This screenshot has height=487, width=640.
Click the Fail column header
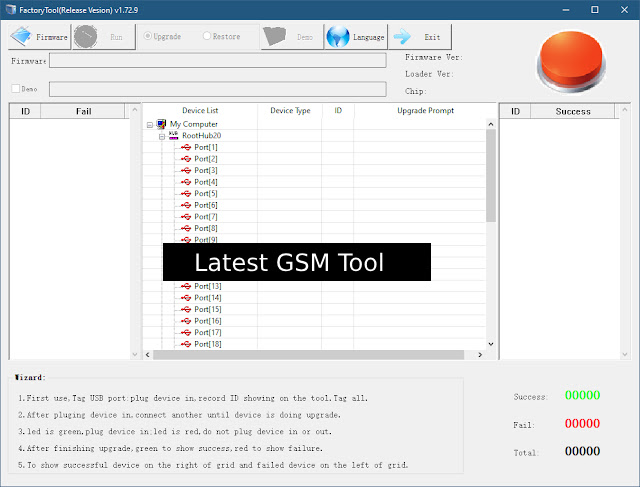83,111
